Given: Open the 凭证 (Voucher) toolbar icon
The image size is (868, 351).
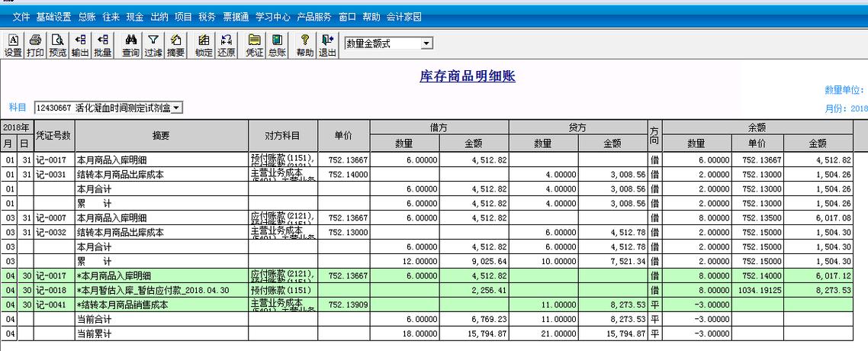Looking at the screenshot, I should (x=254, y=45).
